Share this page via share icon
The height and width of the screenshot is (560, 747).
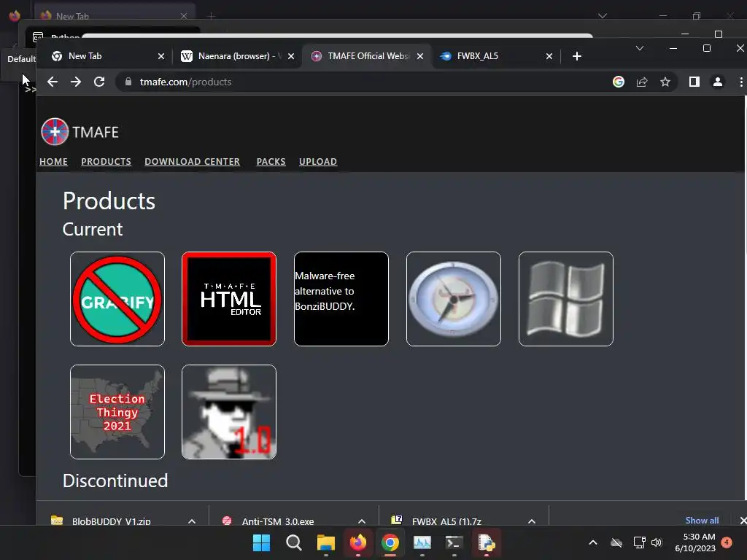pyautogui.click(x=642, y=82)
